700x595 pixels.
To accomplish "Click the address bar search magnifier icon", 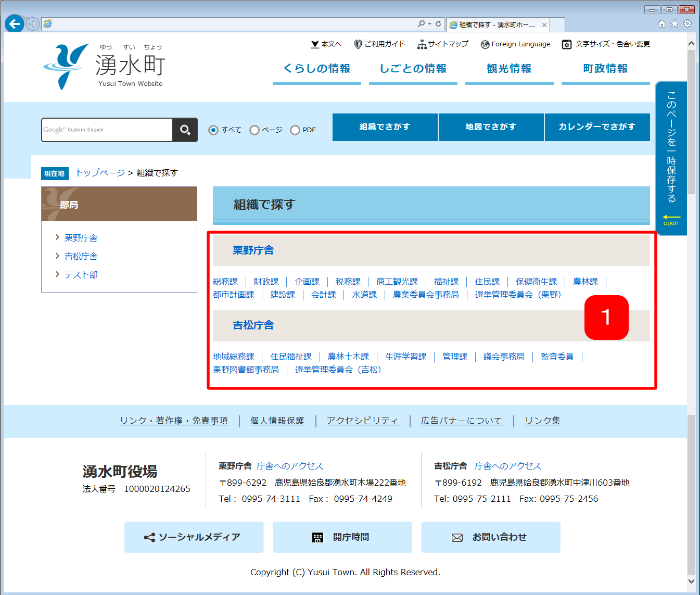I will point(421,24).
